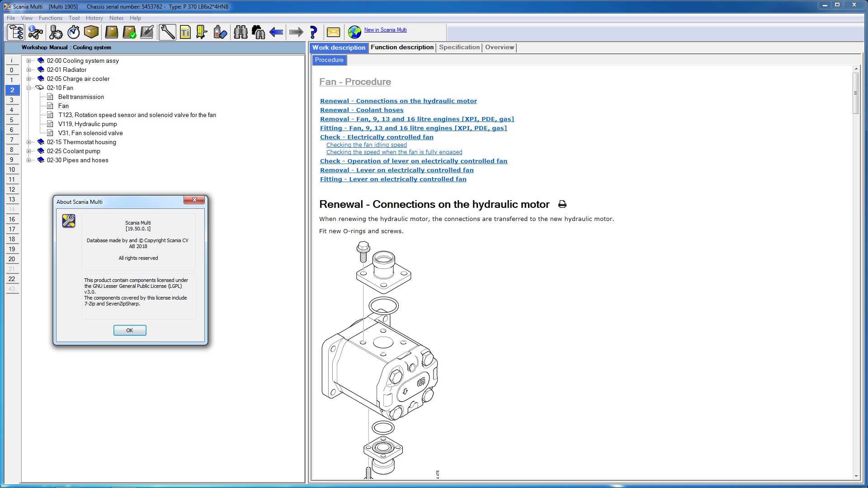Click the binoculars search icon
Viewport: 868px width, 488px height.
(x=241, y=32)
